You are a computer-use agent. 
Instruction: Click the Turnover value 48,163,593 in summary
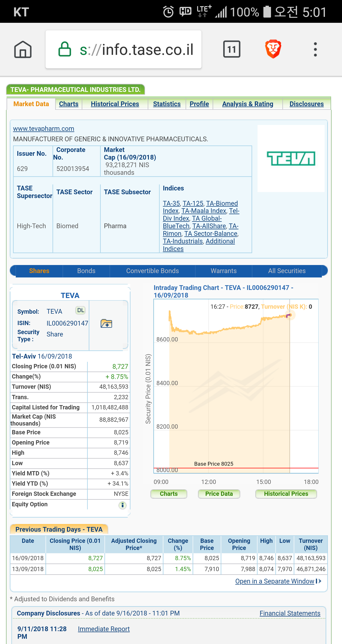(x=114, y=387)
